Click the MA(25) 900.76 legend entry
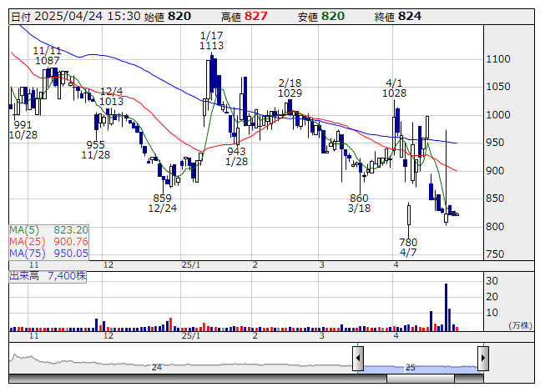 48,241
